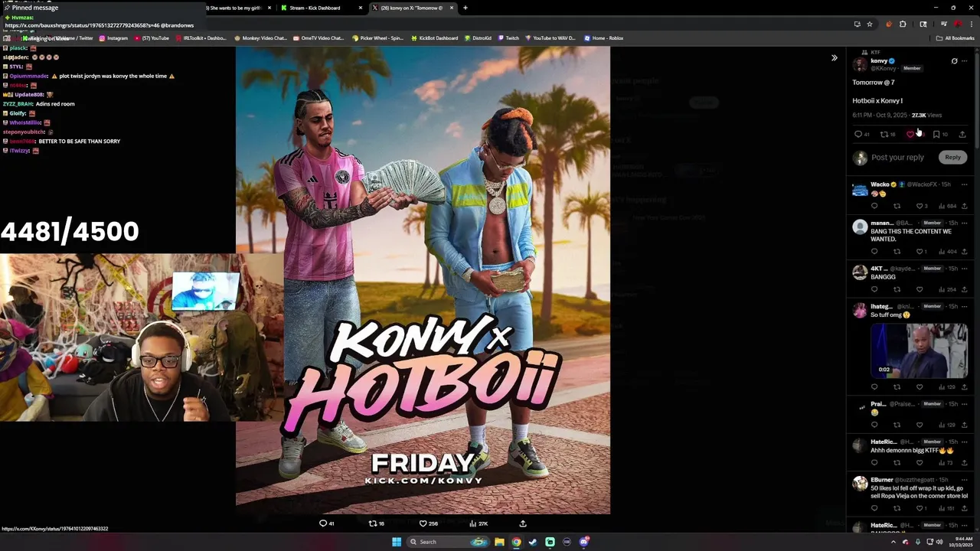Repost konvy's post from the sidebar
This screenshot has height=551, width=980.
(x=884, y=134)
